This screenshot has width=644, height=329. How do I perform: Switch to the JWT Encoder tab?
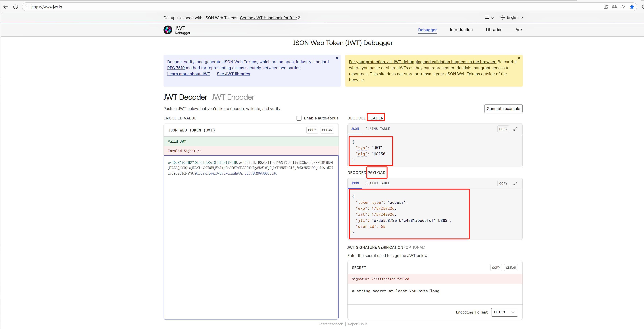coord(233,97)
